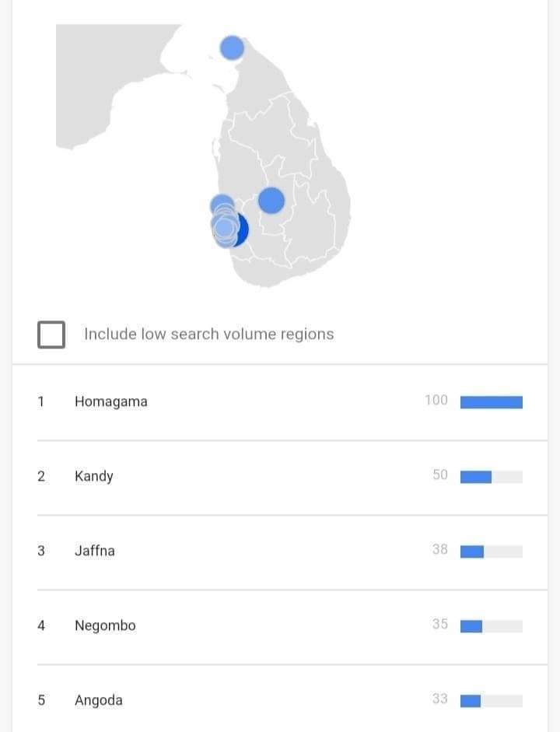Click the value 50 beside Kandy
560x732 pixels.
(440, 475)
